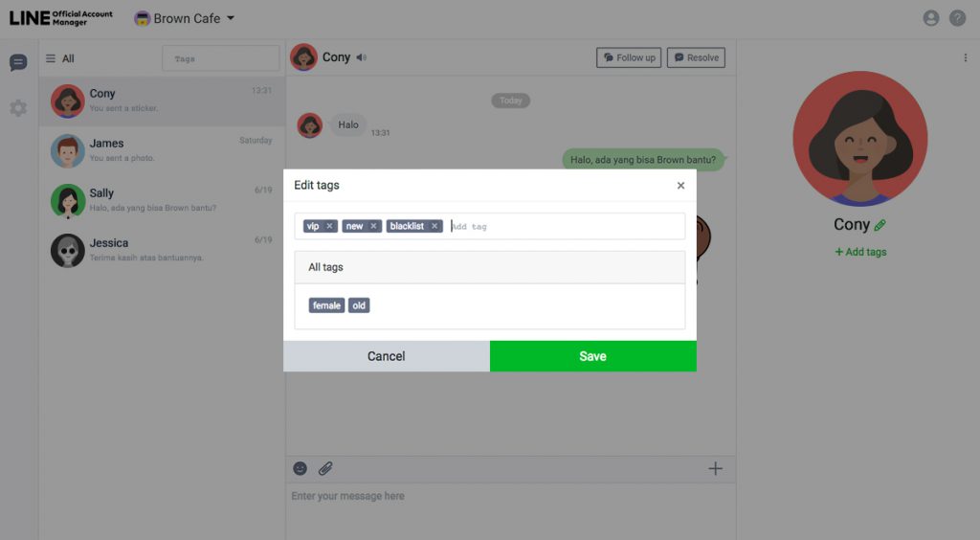The height and width of the screenshot is (540, 980).
Task: Click the pencil icon beside Cony's name
Action: pyautogui.click(x=880, y=225)
